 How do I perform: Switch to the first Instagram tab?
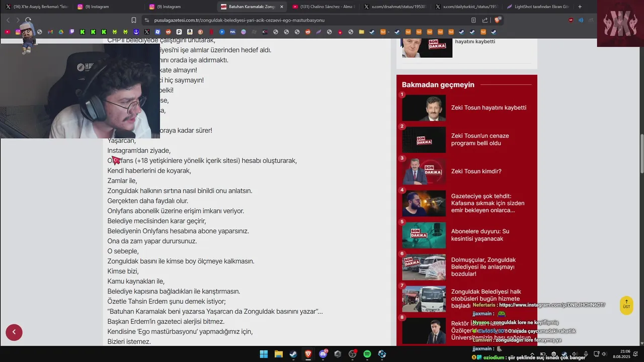(108, 7)
